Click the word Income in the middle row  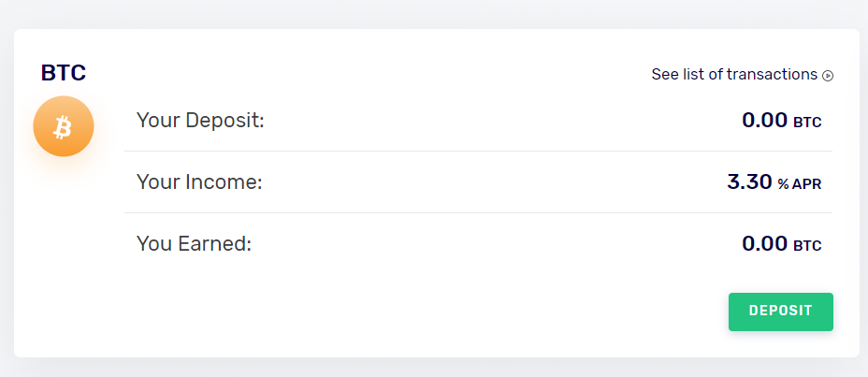click(224, 181)
